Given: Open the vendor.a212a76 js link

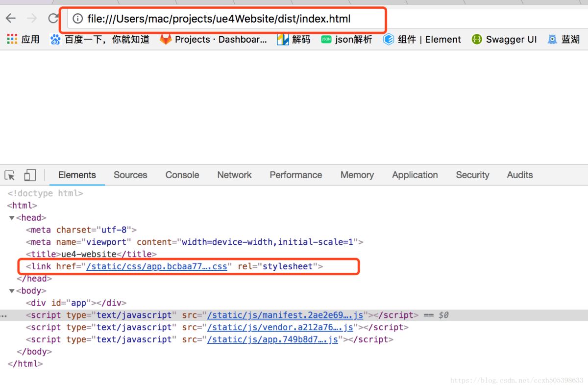Looking at the screenshot, I should pos(280,327).
